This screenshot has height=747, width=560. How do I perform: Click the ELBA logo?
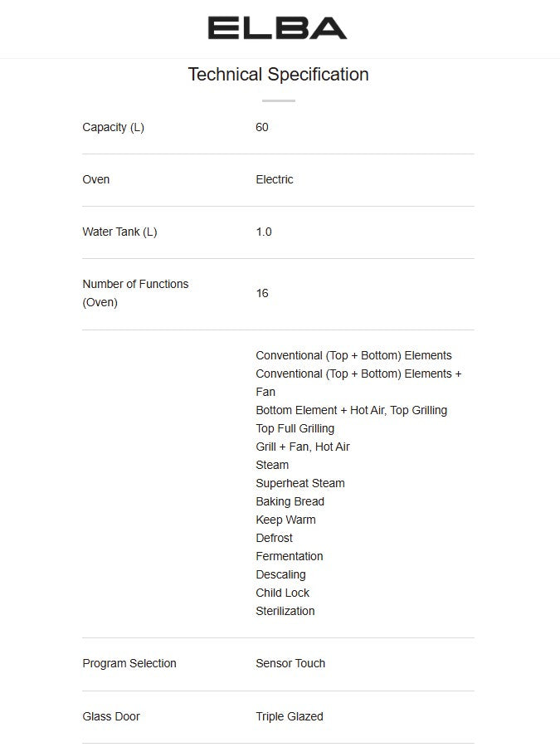(x=277, y=28)
